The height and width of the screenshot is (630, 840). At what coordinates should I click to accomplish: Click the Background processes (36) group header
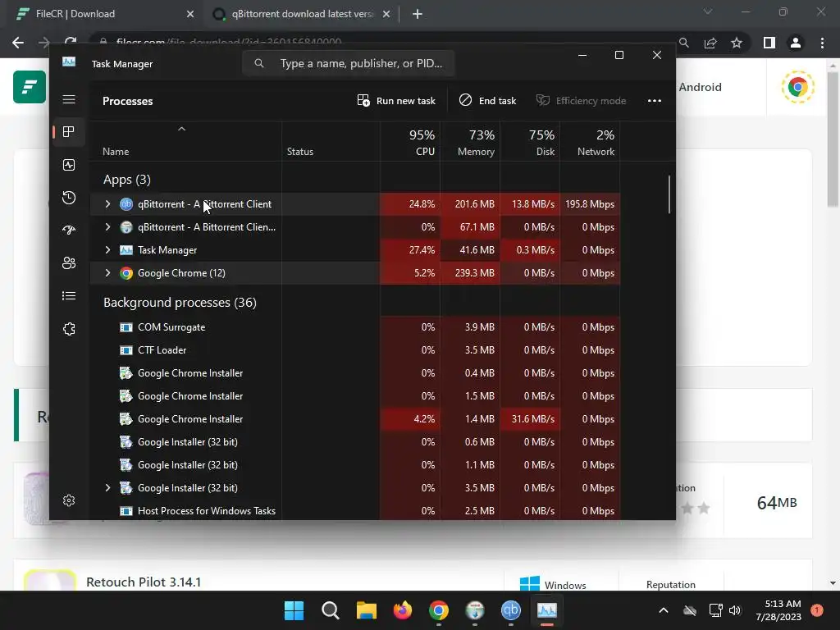click(180, 303)
